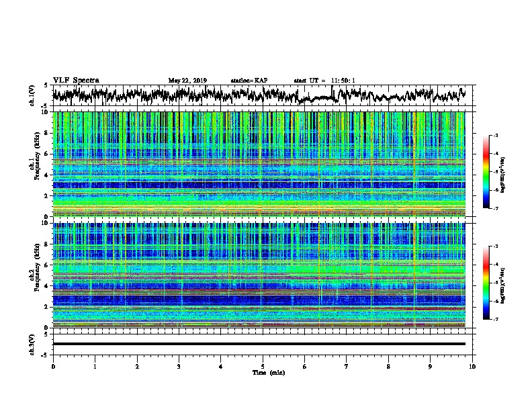Click the "-5" volt tick on ch.1(V) axis
Screen dimensions: 532x411
[45, 106]
